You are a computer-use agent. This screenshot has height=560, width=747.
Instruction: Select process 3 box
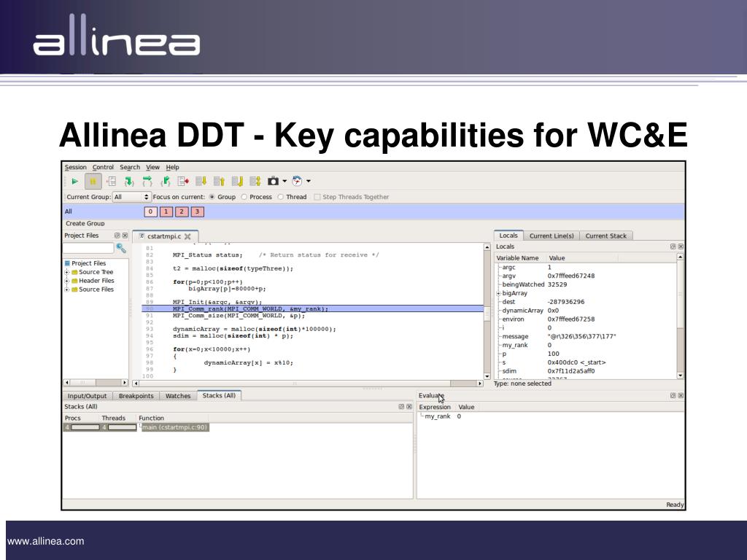point(197,212)
